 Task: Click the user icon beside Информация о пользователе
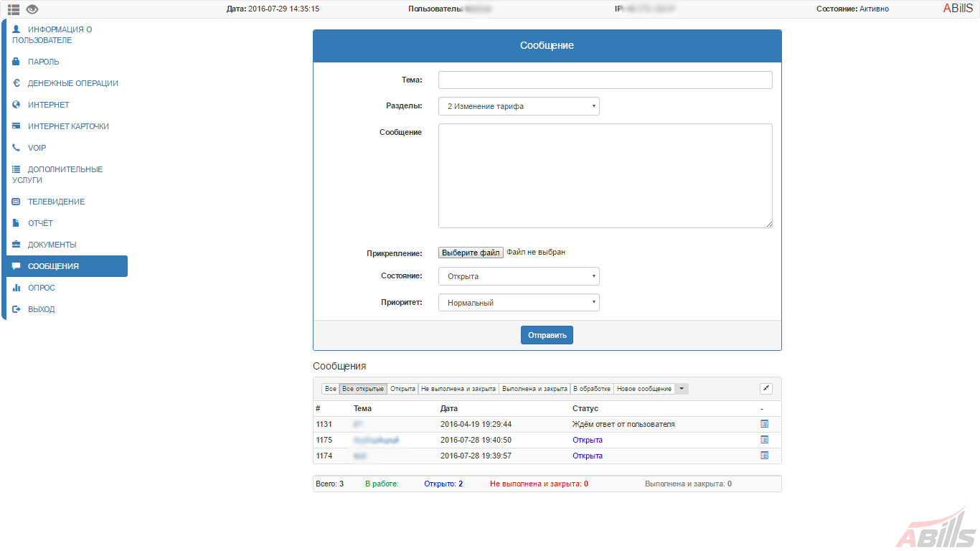(x=17, y=29)
